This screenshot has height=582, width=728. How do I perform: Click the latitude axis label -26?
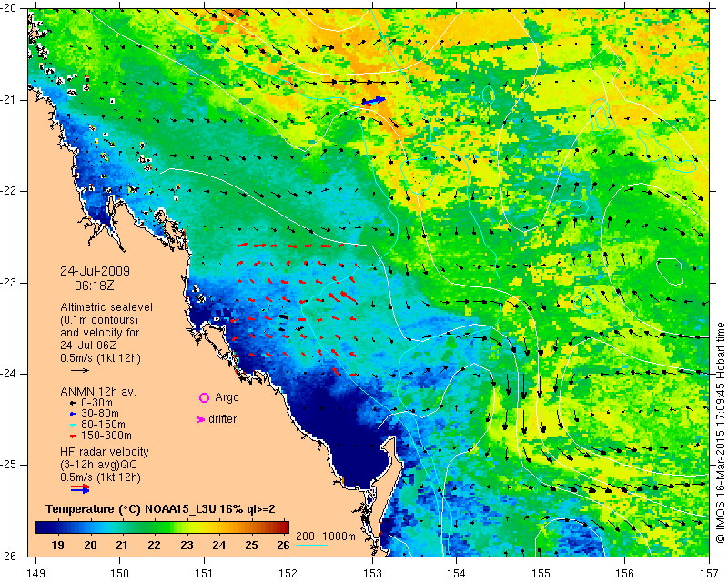click(x=10, y=556)
